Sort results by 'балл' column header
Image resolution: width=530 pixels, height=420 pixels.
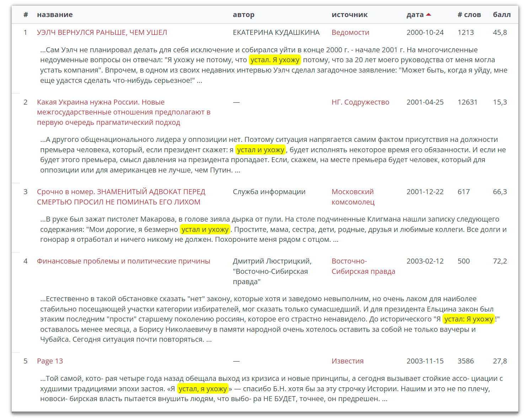[502, 15]
